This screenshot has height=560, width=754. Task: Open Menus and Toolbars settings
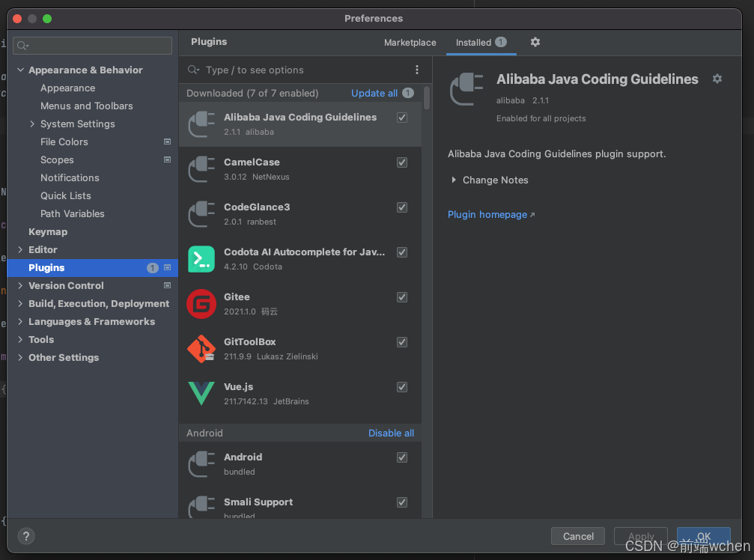[87, 106]
